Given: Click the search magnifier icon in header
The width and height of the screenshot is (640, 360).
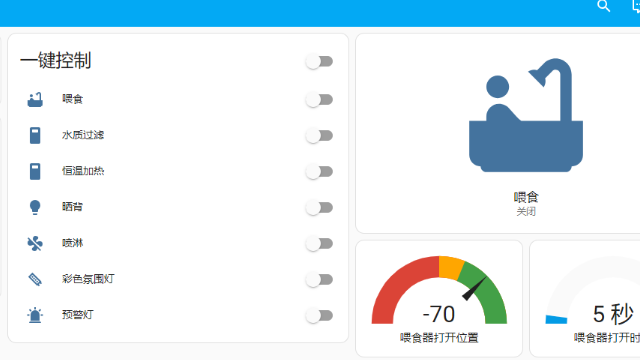Looking at the screenshot, I should [604, 6].
